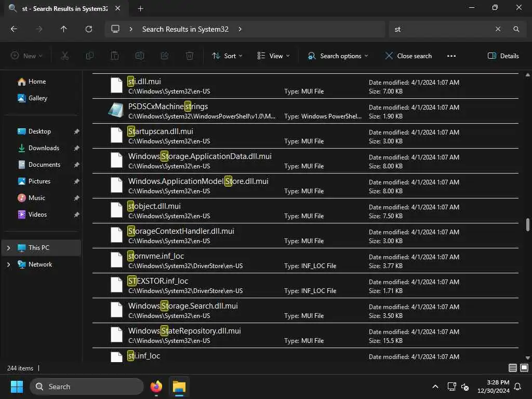
Task: Click the magnifier search icon in search box
Action: (x=516, y=29)
